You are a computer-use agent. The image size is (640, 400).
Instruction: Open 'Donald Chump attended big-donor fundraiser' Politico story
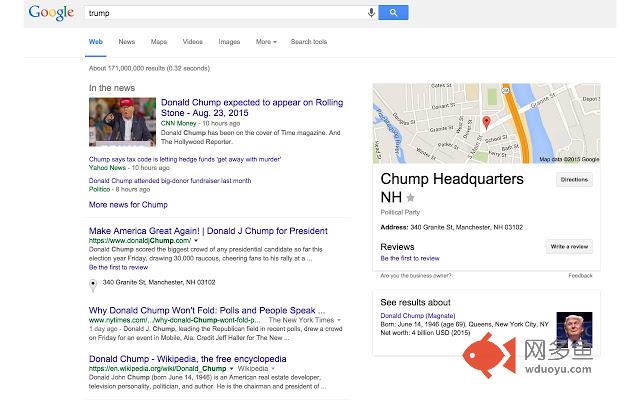(x=170, y=180)
